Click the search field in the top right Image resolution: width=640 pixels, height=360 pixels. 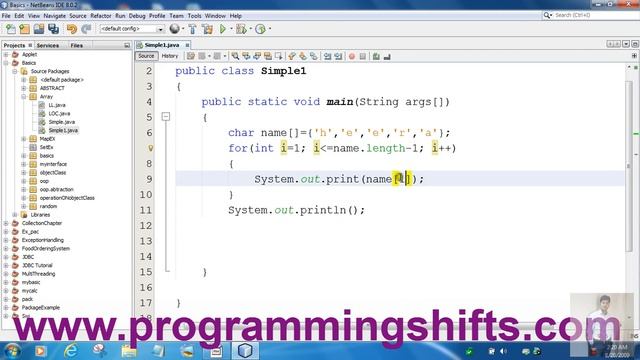pos(590,15)
